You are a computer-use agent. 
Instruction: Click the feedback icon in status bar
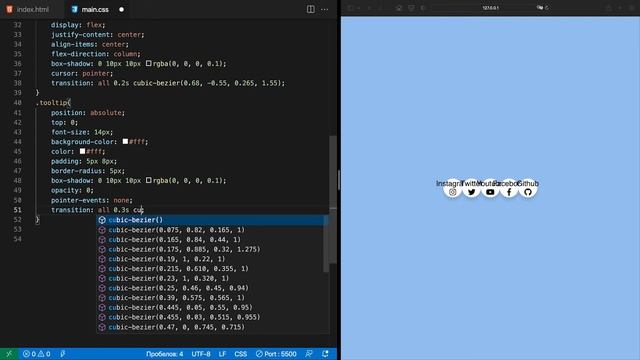pyautogui.click(x=309, y=354)
